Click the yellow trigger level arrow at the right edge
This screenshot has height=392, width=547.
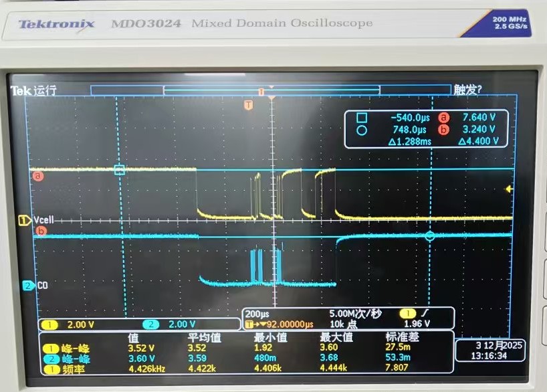509,189
